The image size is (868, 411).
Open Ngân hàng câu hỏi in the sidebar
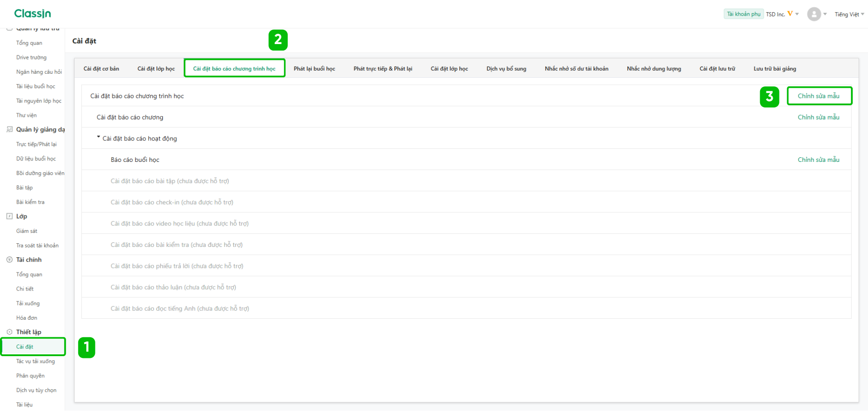pos(39,72)
